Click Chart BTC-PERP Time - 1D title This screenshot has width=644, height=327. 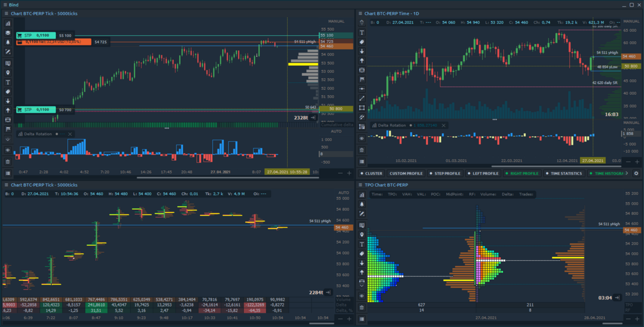(392, 13)
